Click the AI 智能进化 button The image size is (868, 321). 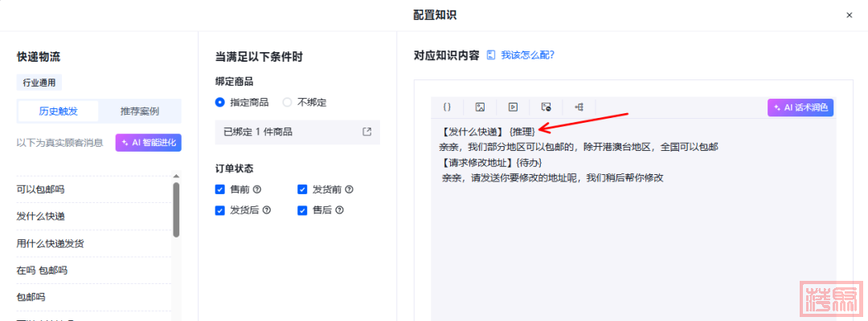[149, 143]
